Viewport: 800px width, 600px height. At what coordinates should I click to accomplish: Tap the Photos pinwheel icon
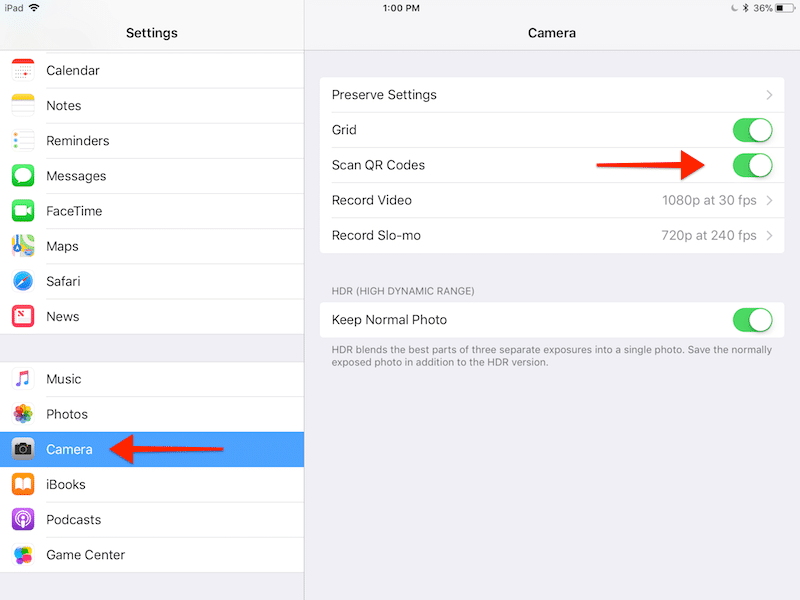[23, 414]
